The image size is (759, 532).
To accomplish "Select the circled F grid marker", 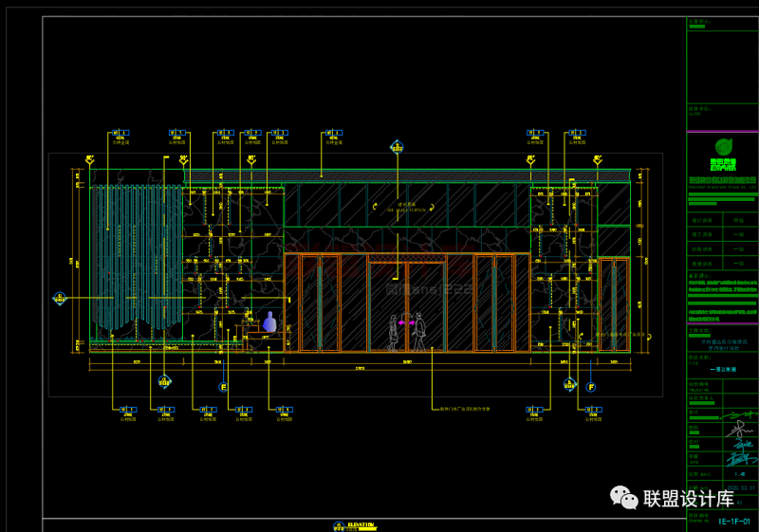I will 591,387.
